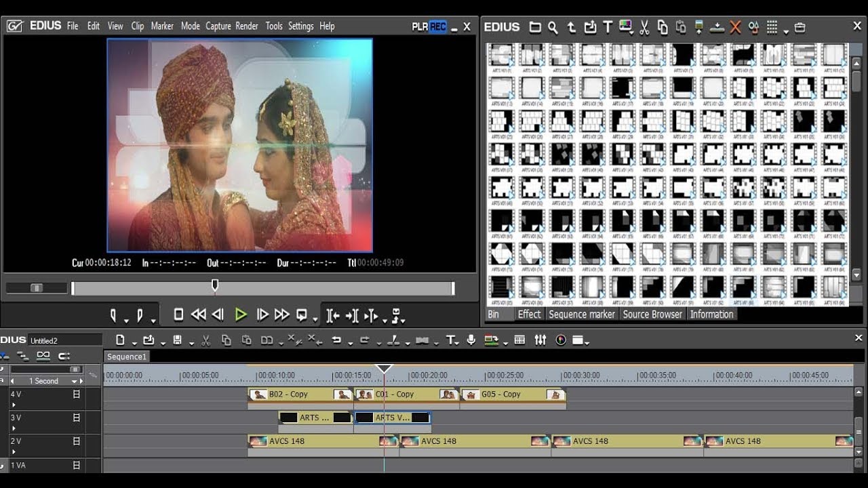Open the bin view grid dropdown arrow
868x488 pixels.
click(786, 31)
